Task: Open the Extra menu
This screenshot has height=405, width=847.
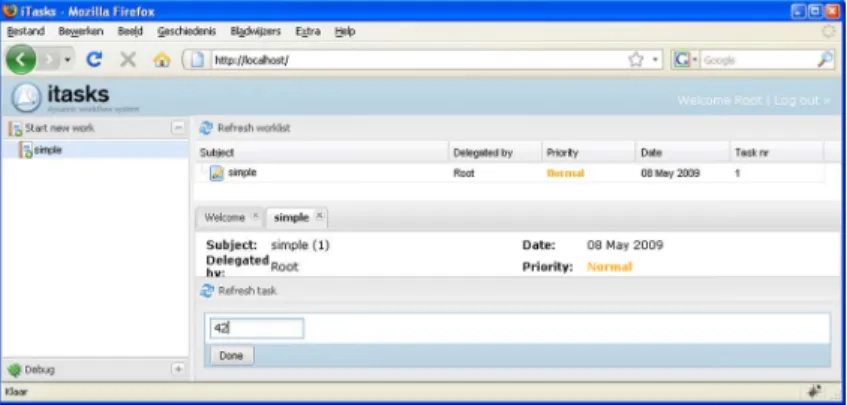Action: coord(308,31)
